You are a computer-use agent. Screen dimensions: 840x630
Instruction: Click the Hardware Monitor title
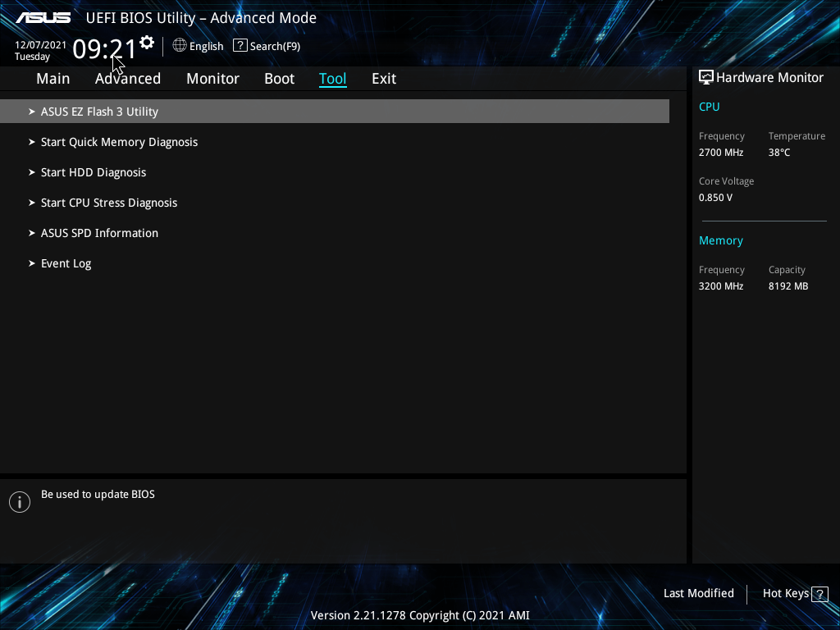(769, 78)
